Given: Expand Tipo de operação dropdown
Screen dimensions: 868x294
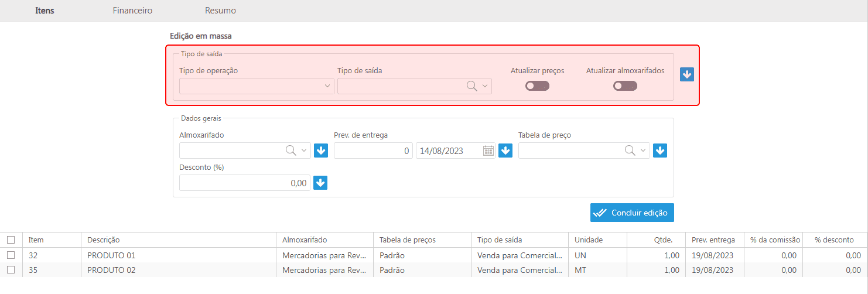Looking at the screenshot, I should pos(327,86).
